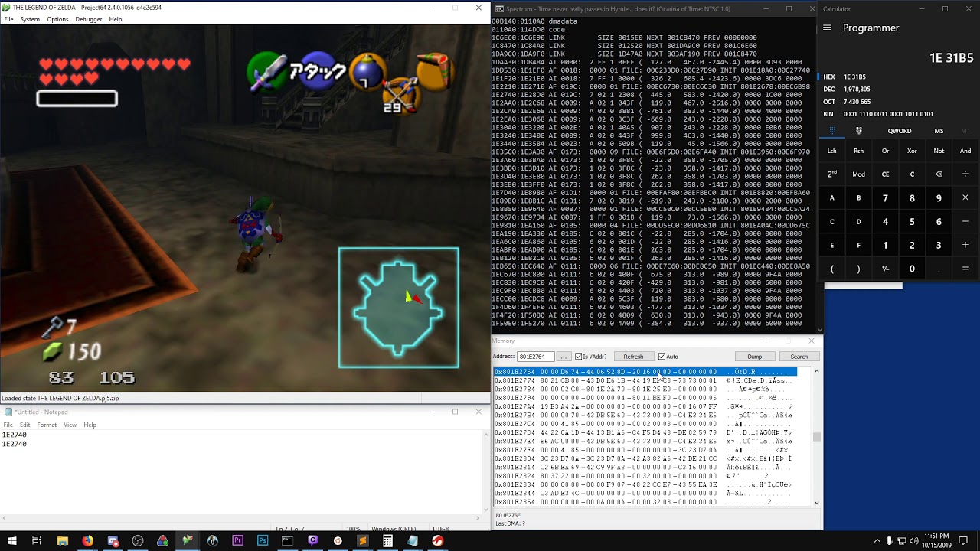Toggle the Is VAddr? checkbox
The height and width of the screenshot is (551, 980).
point(578,357)
